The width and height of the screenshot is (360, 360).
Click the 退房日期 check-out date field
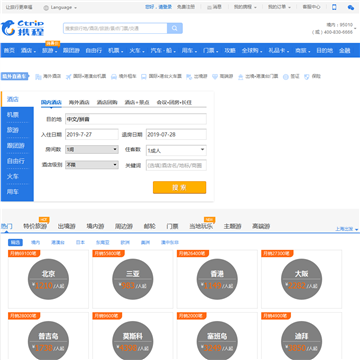pyautogui.click(x=176, y=134)
